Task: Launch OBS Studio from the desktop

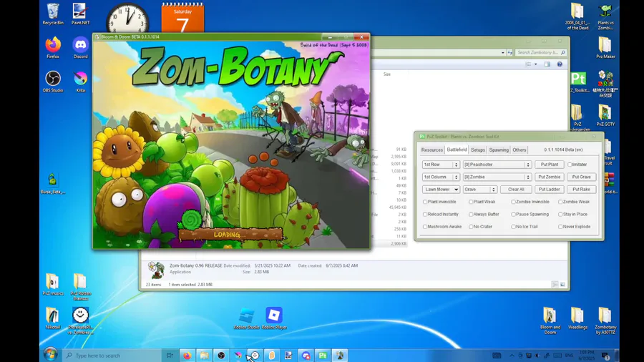Action: coord(53,82)
